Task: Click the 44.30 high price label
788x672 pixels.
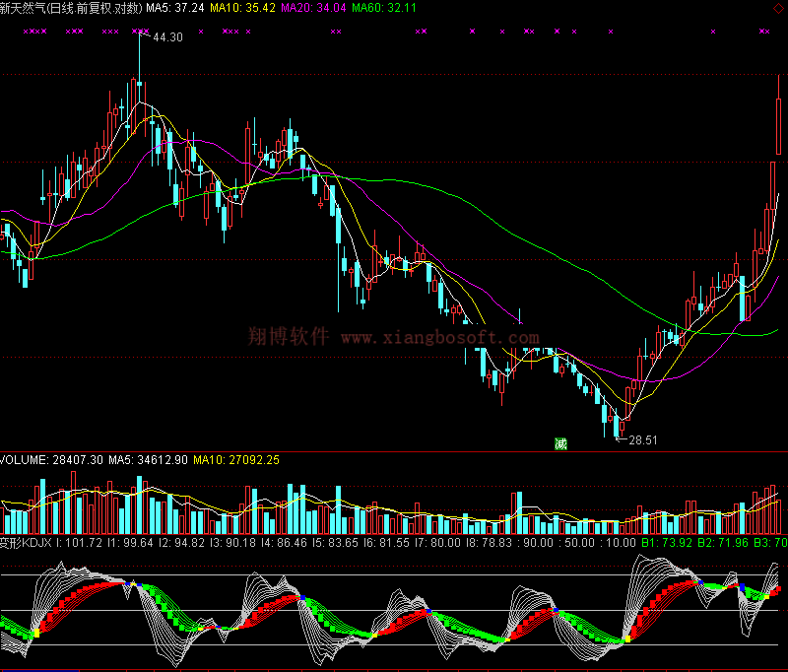Action: point(167,37)
